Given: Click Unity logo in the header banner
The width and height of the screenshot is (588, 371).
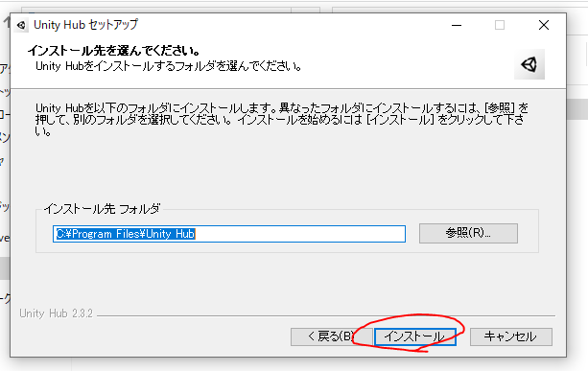Looking at the screenshot, I should pyautogui.click(x=529, y=64).
